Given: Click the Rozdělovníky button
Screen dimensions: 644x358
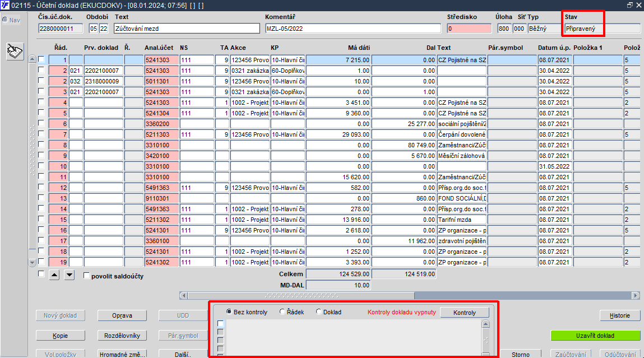Looking at the screenshot, I should pyautogui.click(x=122, y=336).
